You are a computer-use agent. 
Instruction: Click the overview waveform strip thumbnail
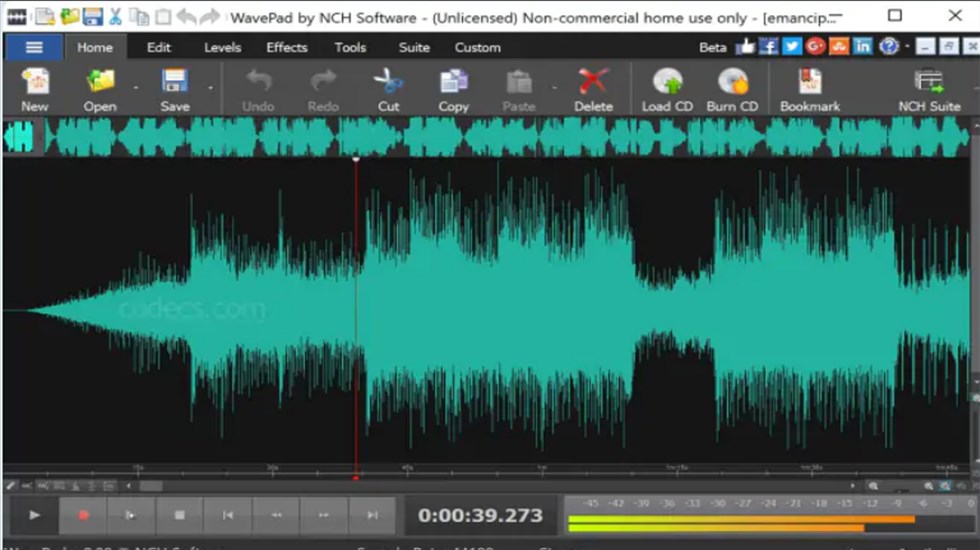pos(486,137)
